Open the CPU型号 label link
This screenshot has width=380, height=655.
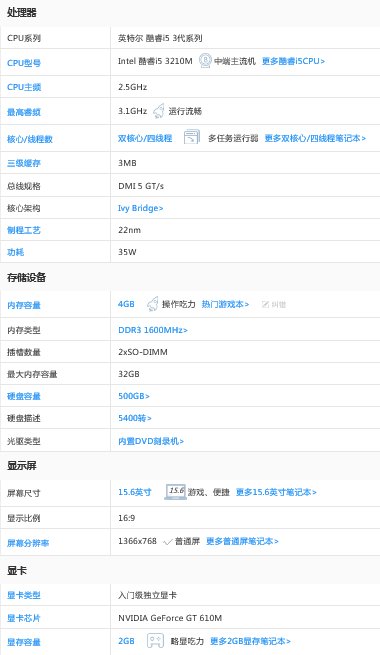[24, 63]
